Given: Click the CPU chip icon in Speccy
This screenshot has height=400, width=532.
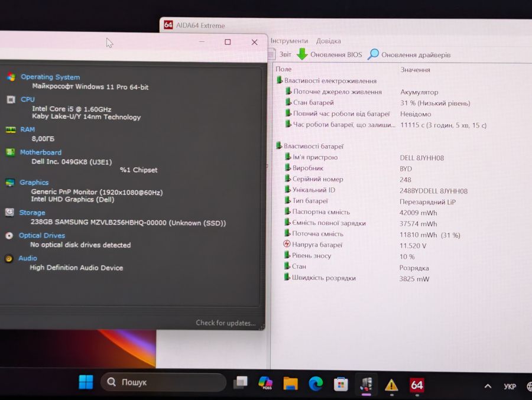Looking at the screenshot, I should tap(11, 99).
